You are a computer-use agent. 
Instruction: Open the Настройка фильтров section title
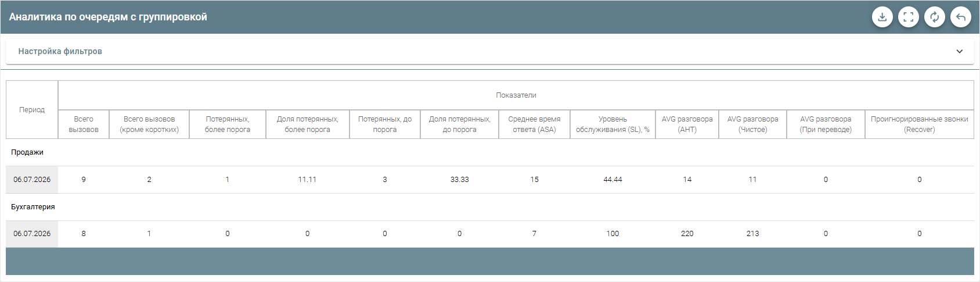pyautogui.click(x=60, y=51)
